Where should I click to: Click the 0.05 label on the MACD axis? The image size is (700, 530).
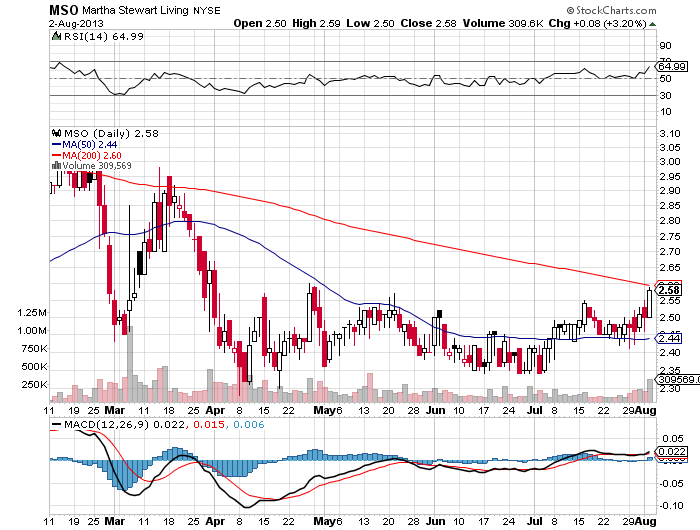[x=673, y=438]
